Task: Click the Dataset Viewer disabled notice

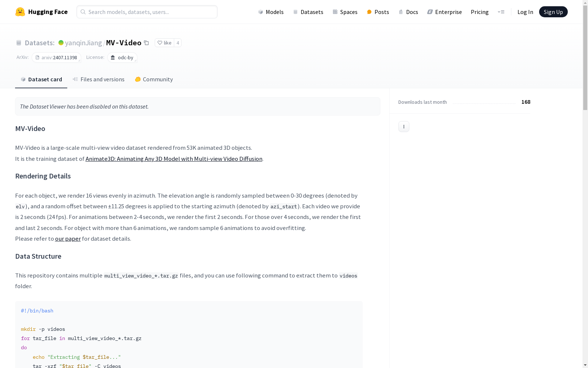Action: (198, 106)
